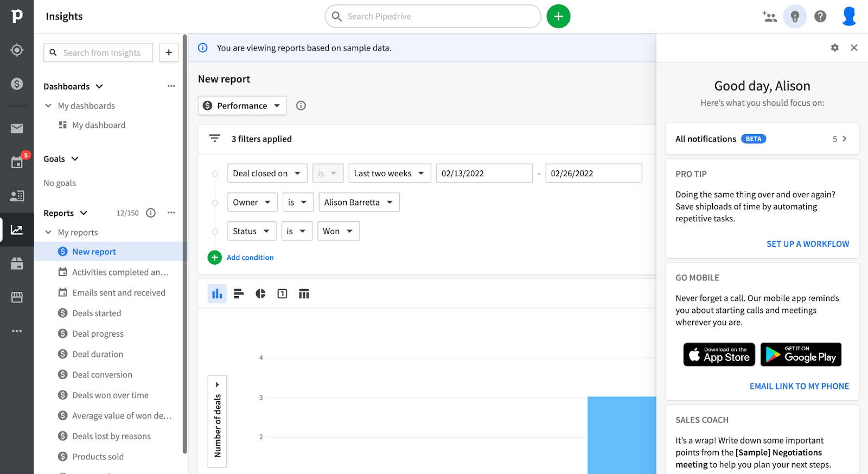
Task: Open the Owner field dropdown
Action: 252,202
